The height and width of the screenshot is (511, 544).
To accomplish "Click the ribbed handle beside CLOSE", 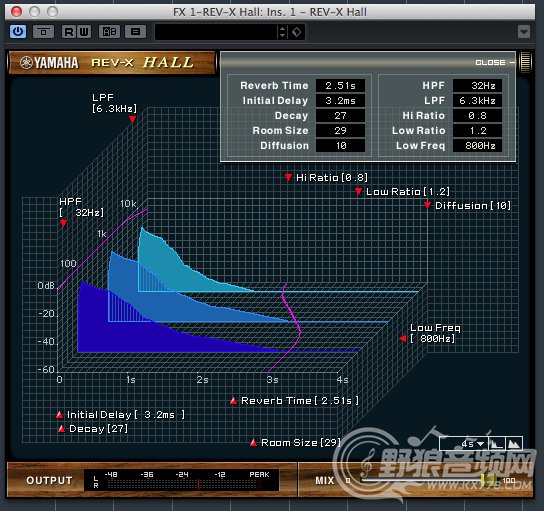I will [x=525, y=62].
